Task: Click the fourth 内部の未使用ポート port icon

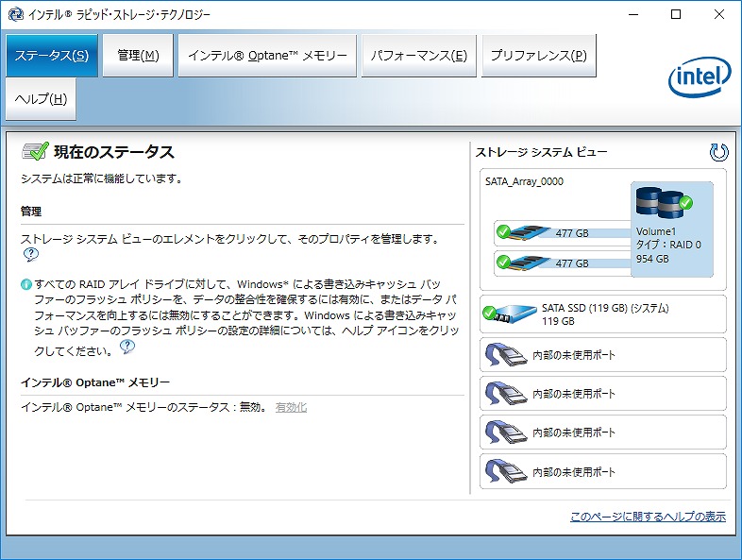Action: [x=505, y=472]
